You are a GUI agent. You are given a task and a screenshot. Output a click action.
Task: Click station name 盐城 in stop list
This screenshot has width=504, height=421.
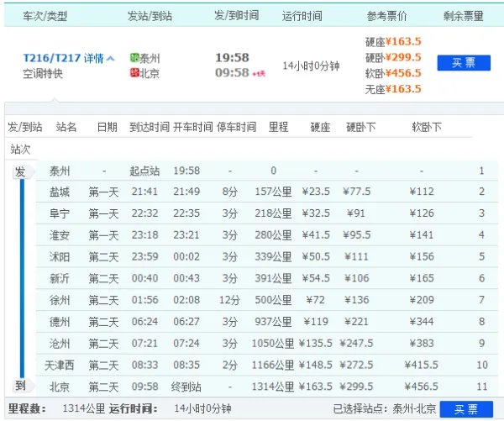click(x=60, y=192)
